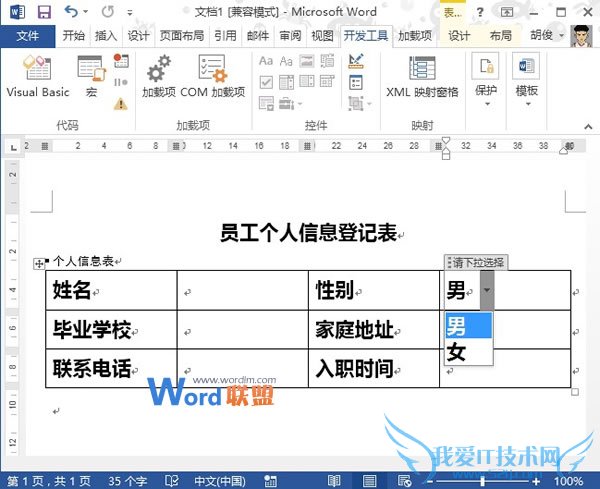
Task: Toggle Design Mode
Action: click(356, 61)
